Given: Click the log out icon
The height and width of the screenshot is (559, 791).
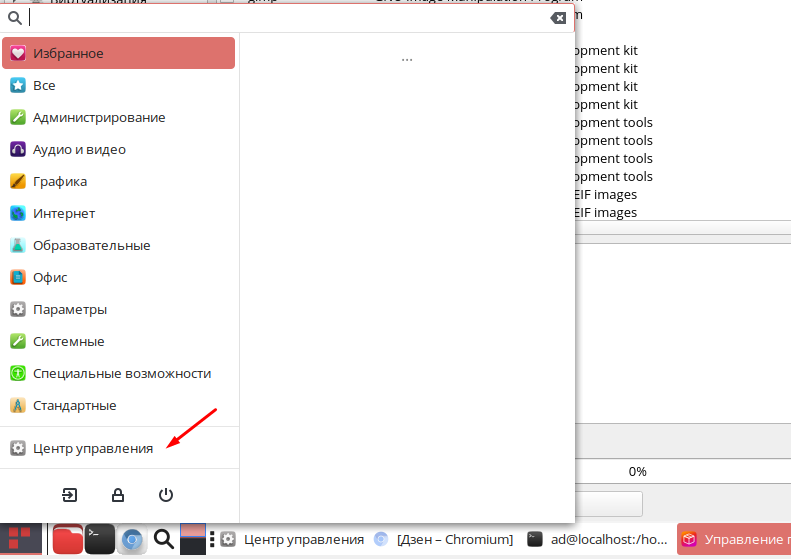Looking at the screenshot, I should point(70,495).
